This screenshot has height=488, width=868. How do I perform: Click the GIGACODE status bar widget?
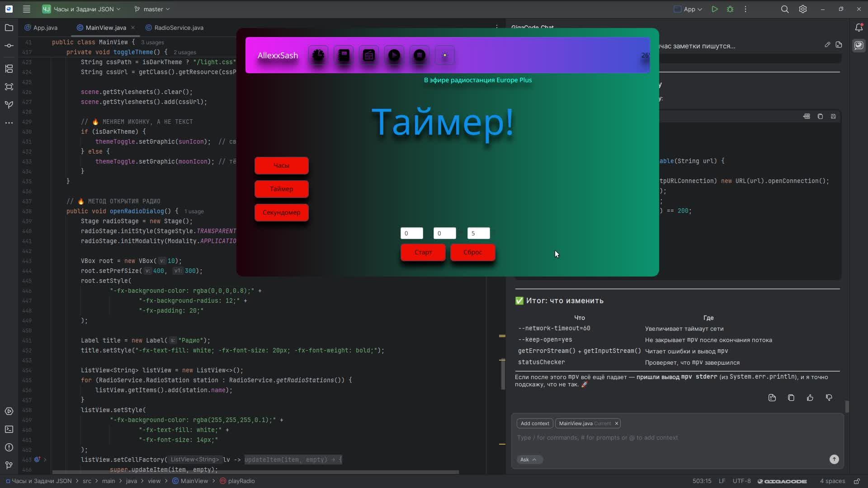[x=782, y=481]
